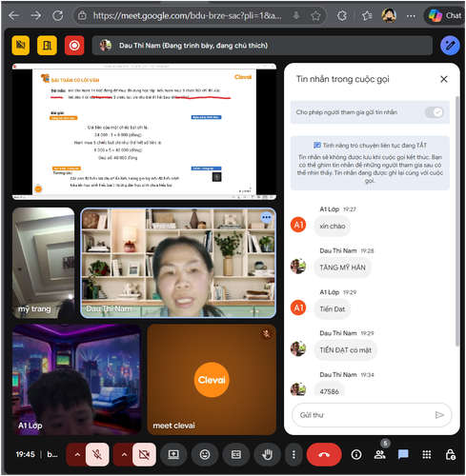Screen dimensions: 466x476
Task: View site information lock icon
Action: pyautogui.click(x=82, y=15)
